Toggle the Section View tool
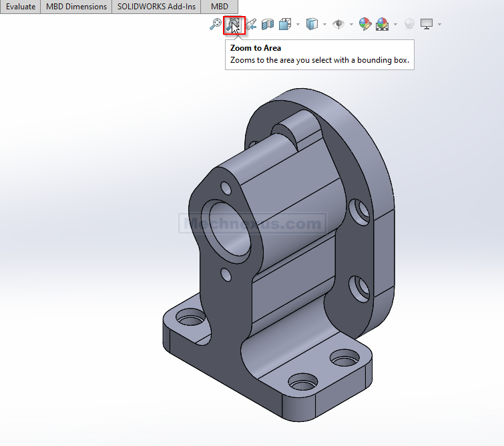This screenshot has width=504, height=446. [268, 25]
